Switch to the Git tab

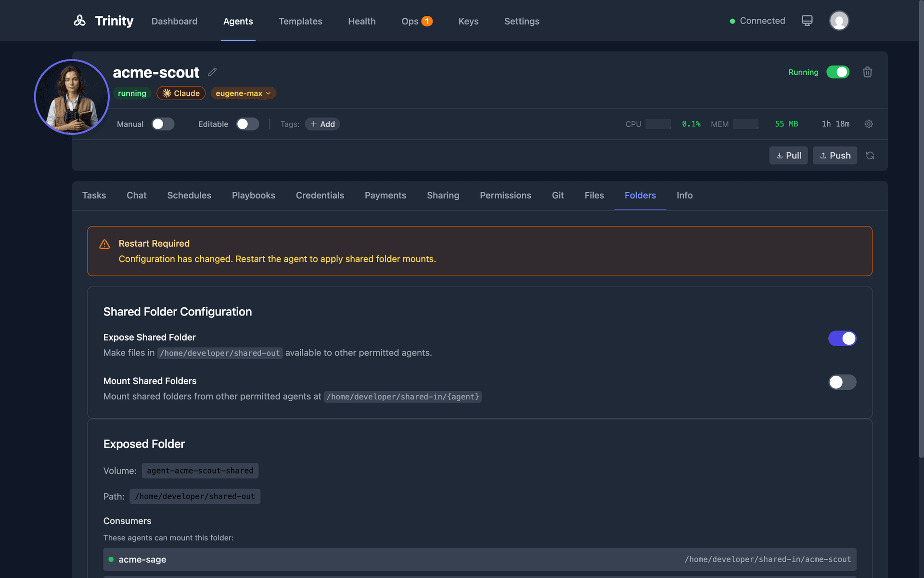(558, 196)
